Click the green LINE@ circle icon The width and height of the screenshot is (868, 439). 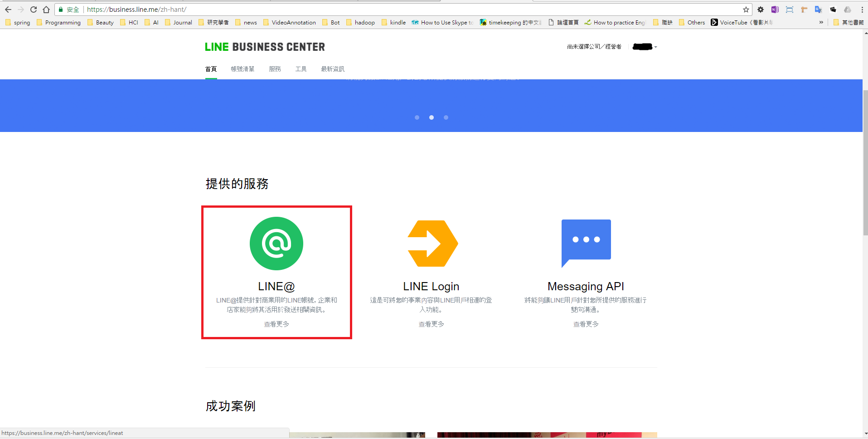276,244
